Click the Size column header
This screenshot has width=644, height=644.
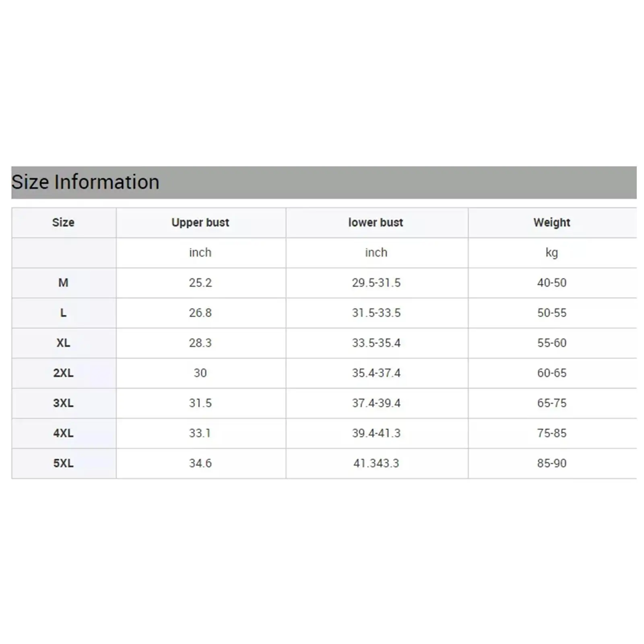[x=63, y=223]
